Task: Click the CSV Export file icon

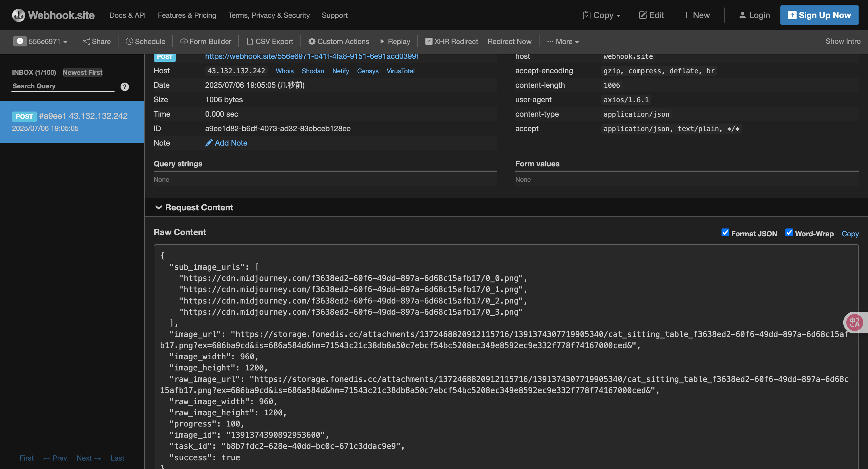Action: (x=250, y=41)
